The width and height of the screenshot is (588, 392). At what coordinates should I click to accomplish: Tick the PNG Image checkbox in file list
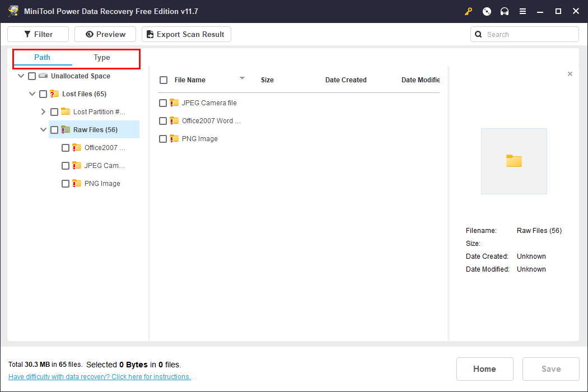click(163, 139)
